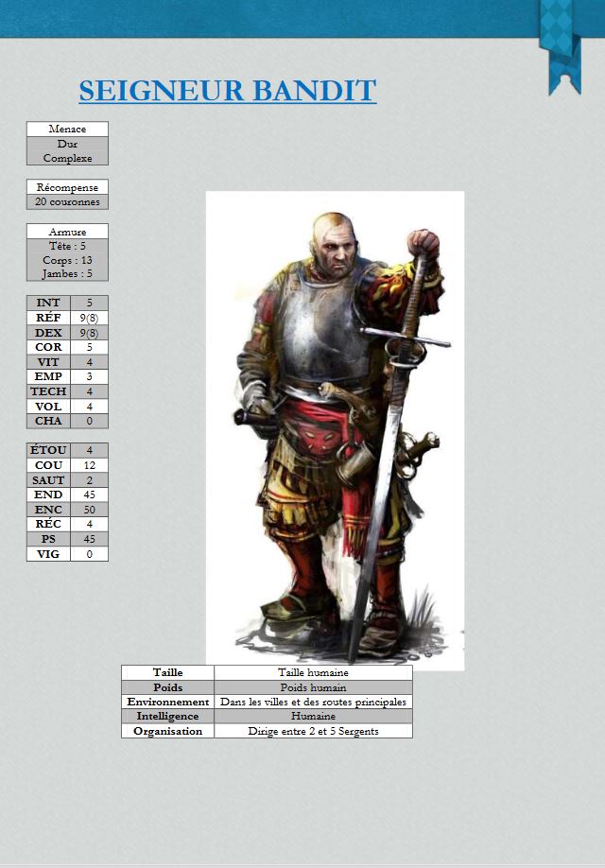This screenshot has width=605, height=868.
Task: Click the value in the VOL row
Action: pos(89,407)
